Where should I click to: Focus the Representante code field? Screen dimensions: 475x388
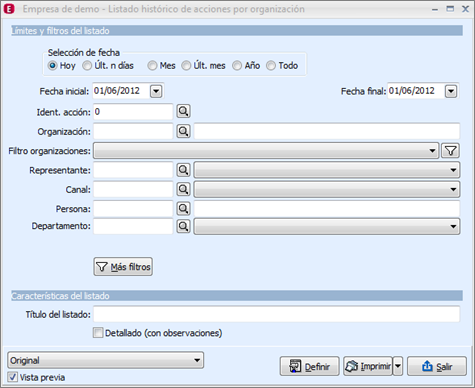tap(133, 170)
